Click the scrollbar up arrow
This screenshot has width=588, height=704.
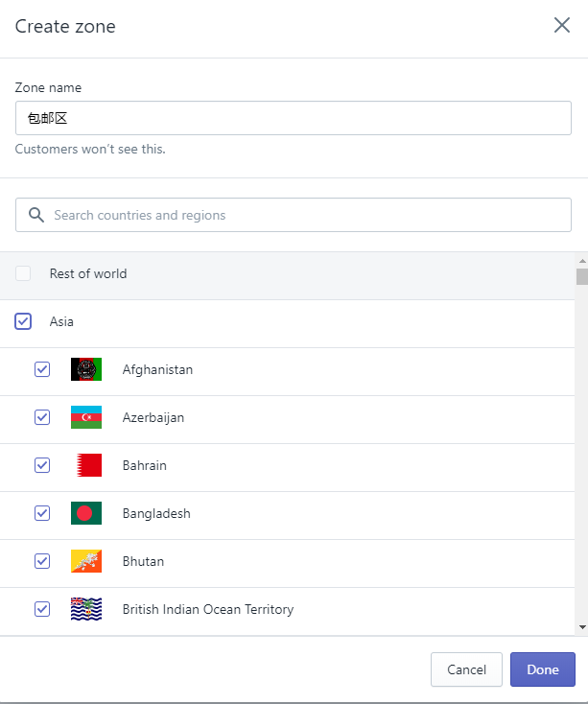point(581,260)
